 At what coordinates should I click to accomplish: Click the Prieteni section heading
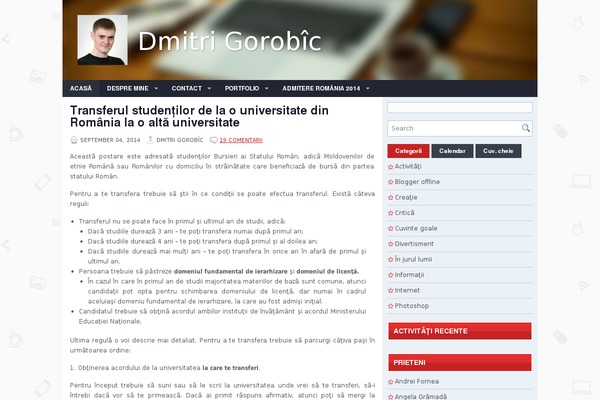click(460, 362)
